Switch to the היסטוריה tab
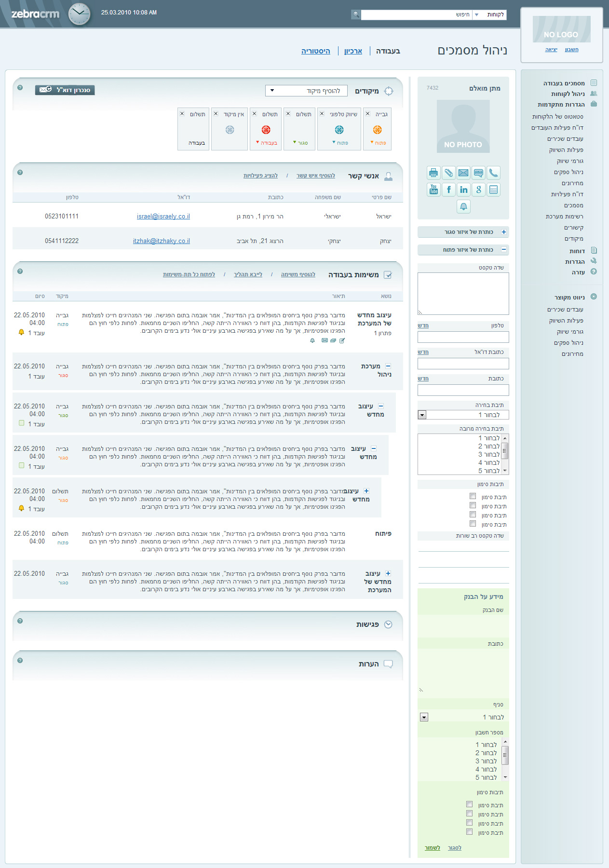The height and width of the screenshot is (868, 609). click(x=316, y=51)
